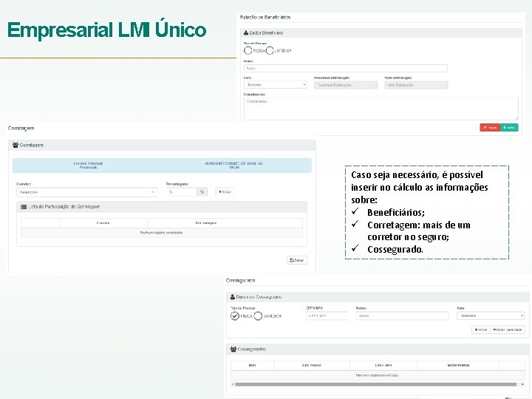The image size is (532, 399).
Task: Click the Salvar button in Corretagem
Action: (x=297, y=260)
